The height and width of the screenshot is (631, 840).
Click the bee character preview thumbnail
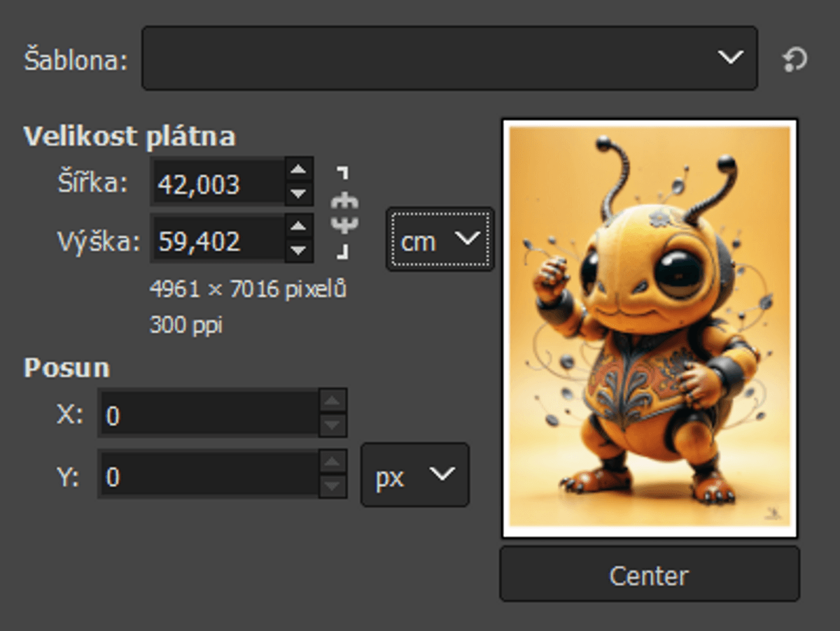coord(649,327)
